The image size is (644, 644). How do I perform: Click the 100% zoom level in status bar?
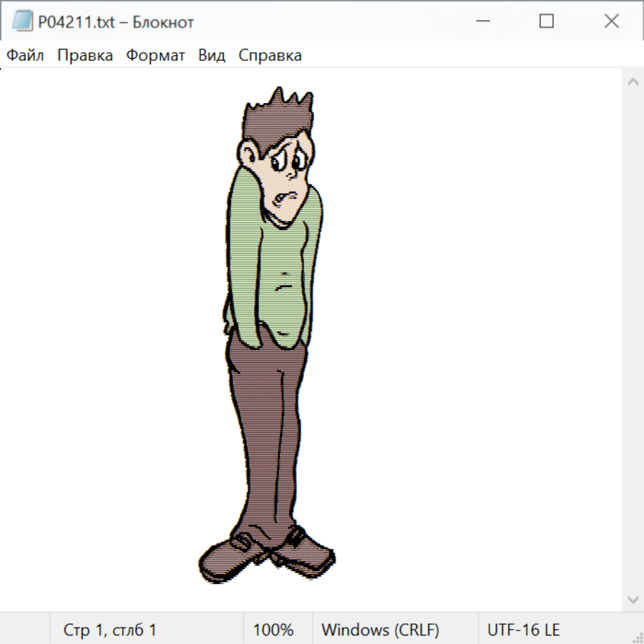[x=273, y=630]
